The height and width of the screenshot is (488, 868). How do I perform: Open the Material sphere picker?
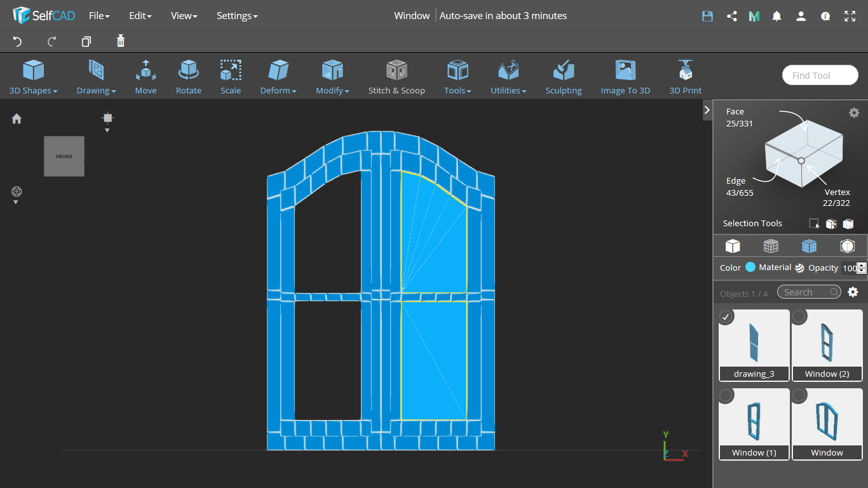[799, 268]
